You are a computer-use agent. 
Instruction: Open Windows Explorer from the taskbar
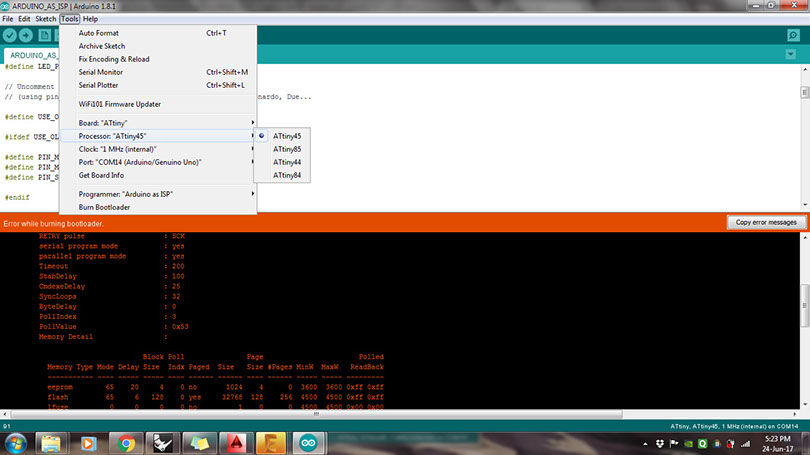pos(51,443)
